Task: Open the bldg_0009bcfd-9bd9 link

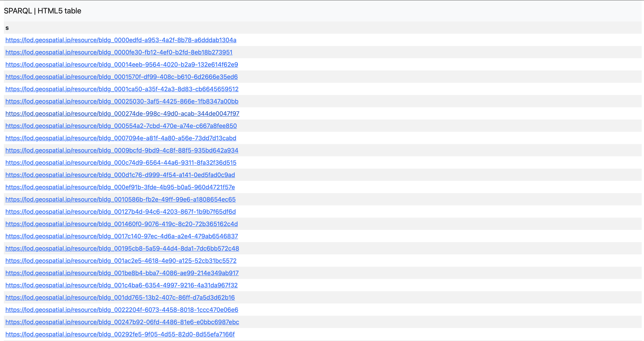Action: coord(122,150)
